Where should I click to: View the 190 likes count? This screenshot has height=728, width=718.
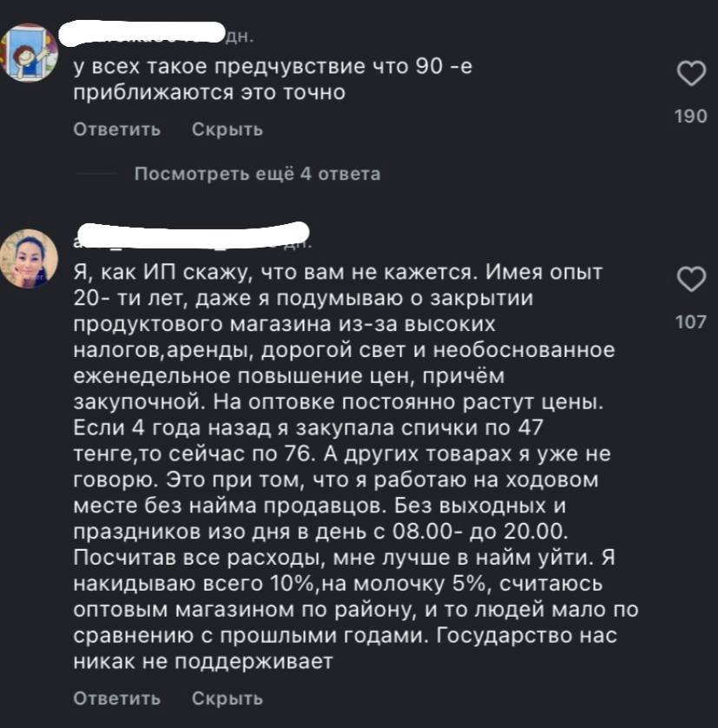[690, 116]
